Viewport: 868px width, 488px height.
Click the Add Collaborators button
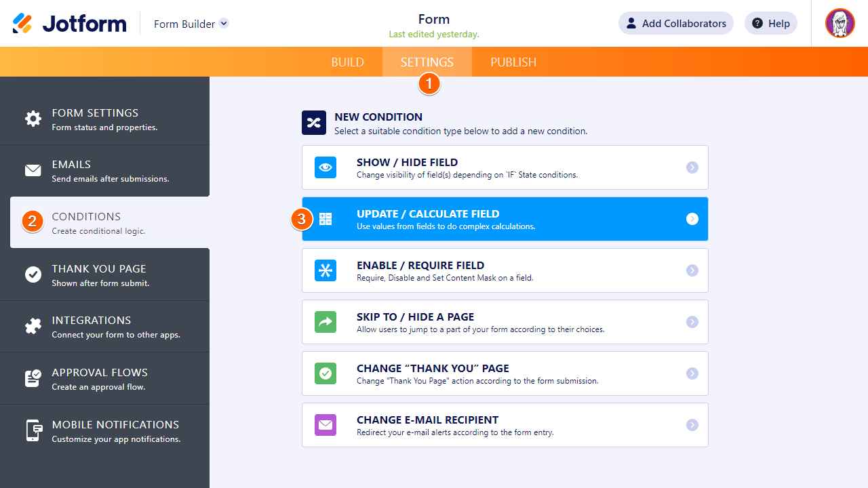[675, 23]
